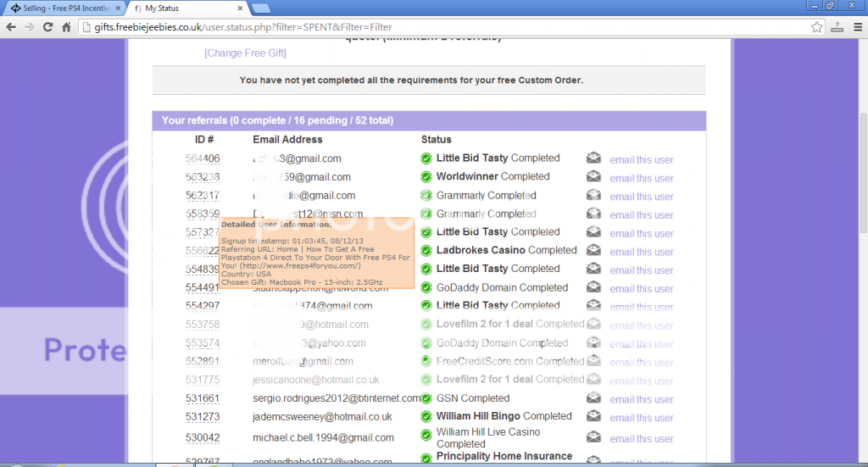Click envelope icon for referral 558359

(x=593, y=213)
